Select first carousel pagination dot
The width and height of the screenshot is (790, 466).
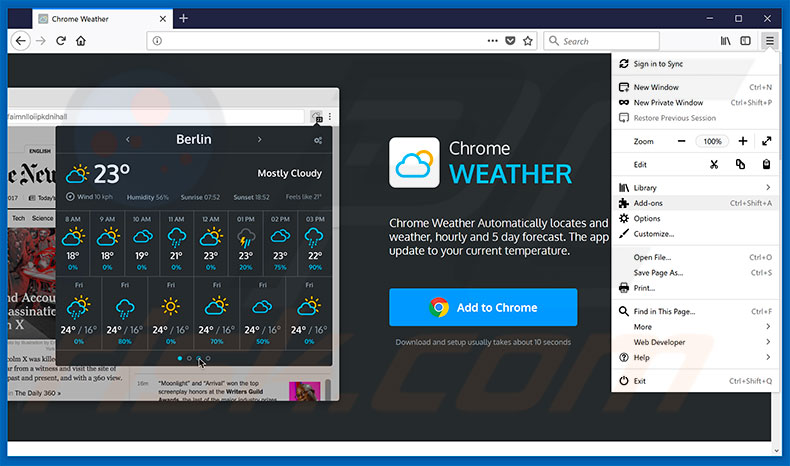[x=180, y=358]
